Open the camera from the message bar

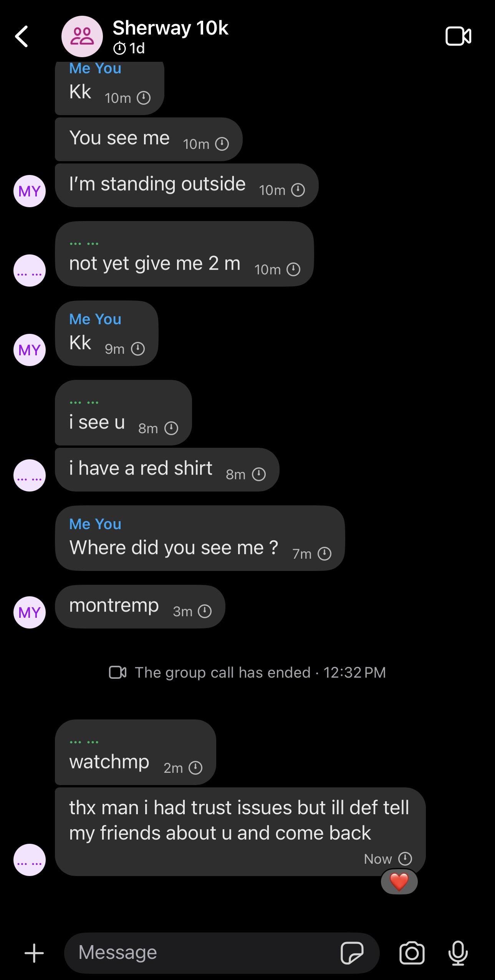tap(412, 953)
